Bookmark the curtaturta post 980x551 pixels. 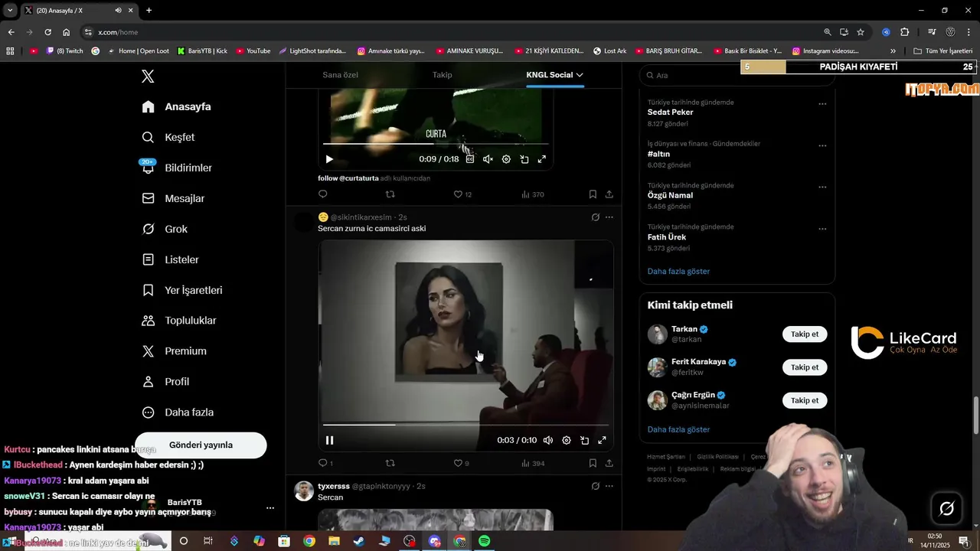coord(593,194)
